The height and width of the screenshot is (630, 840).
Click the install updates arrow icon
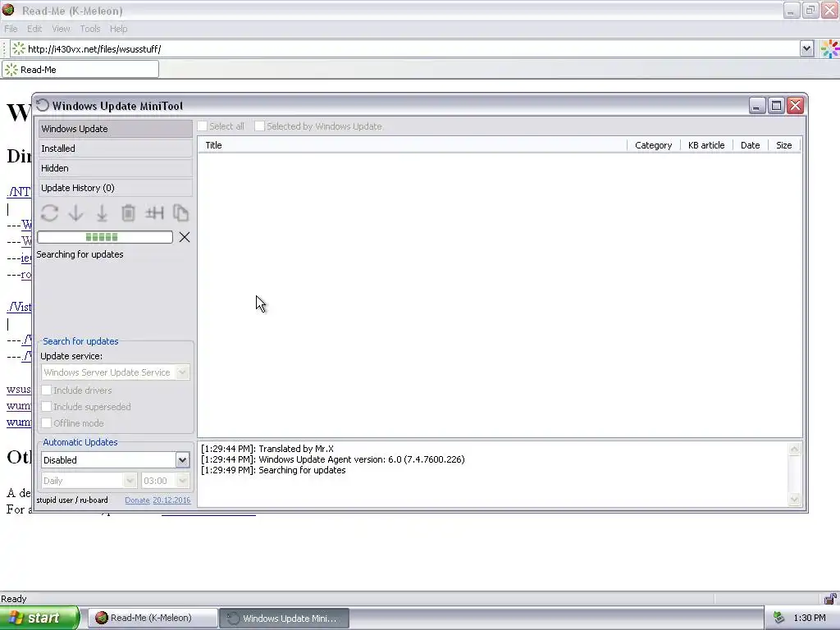coord(102,213)
